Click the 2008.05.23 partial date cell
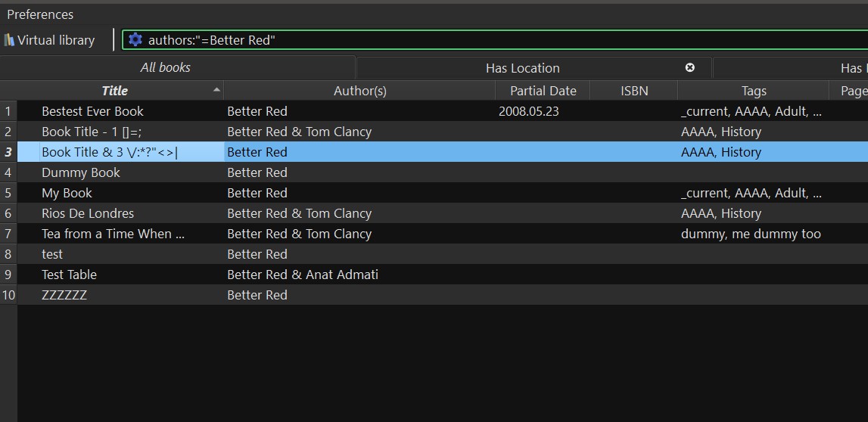This screenshot has height=422, width=868. 530,111
